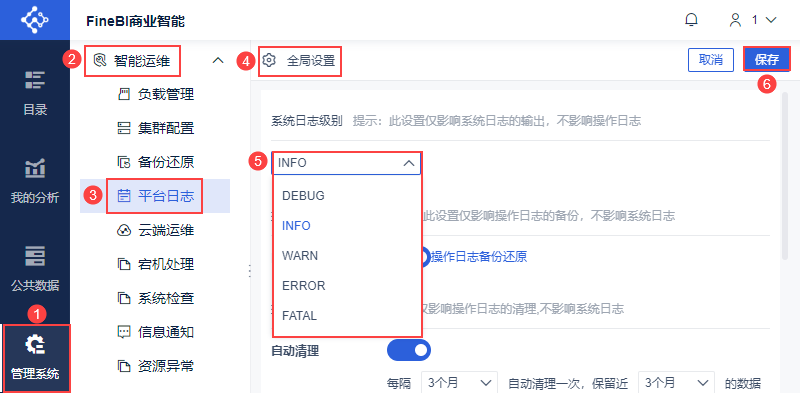Click 全局设置 gear icon
This screenshot has height=393, width=800.
pos(268,61)
